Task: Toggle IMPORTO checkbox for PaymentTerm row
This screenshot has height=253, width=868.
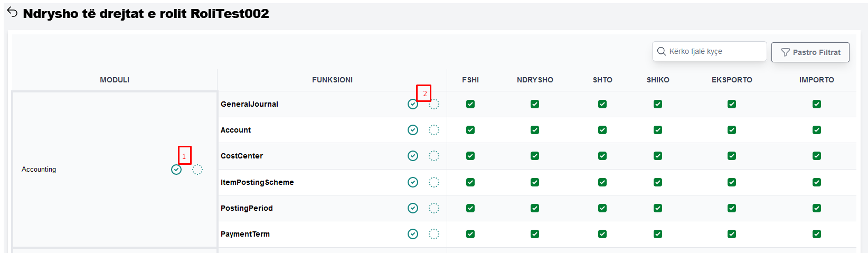Action: tap(817, 234)
